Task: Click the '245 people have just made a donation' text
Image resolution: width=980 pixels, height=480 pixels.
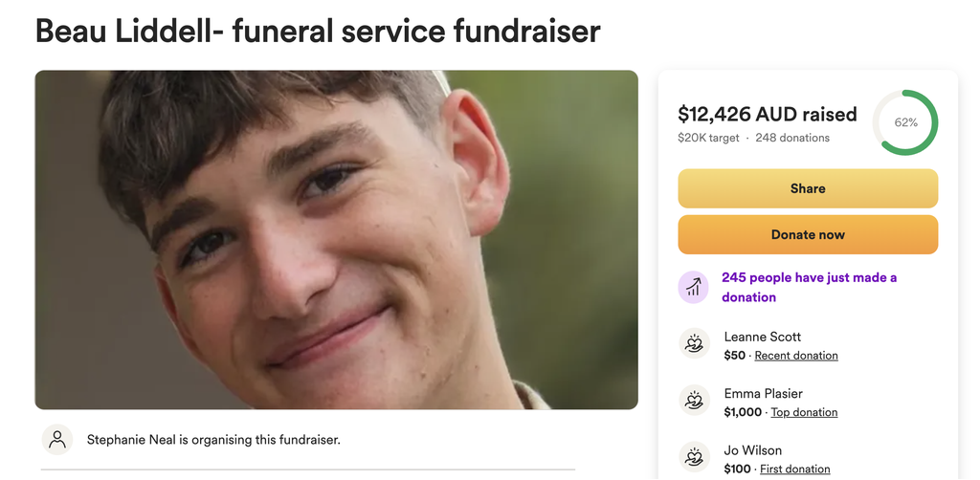Action: tap(810, 287)
